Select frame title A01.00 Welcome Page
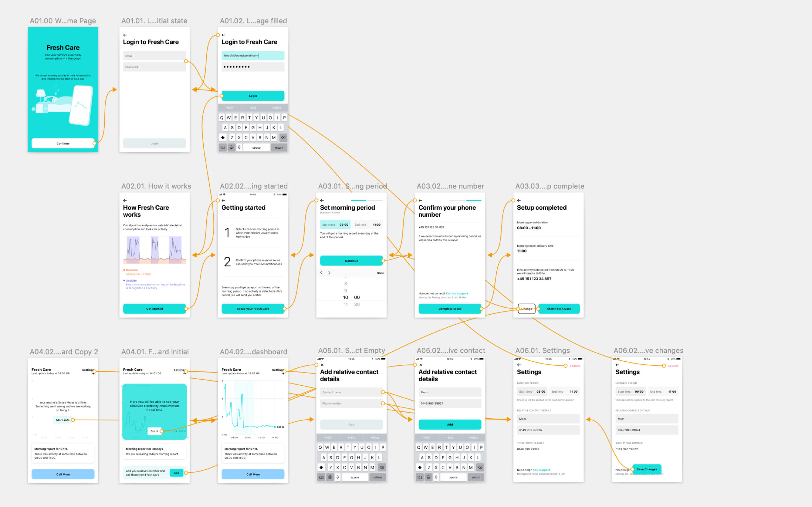Viewport: 812px width, 507px height. pos(63,21)
